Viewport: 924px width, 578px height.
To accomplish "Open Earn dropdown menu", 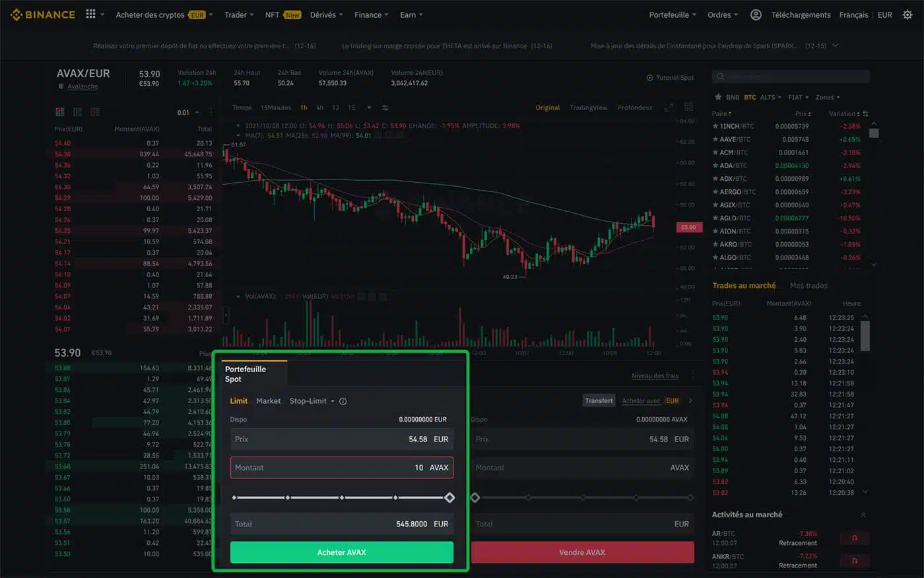I will pyautogui.click(x=411, y=15).
